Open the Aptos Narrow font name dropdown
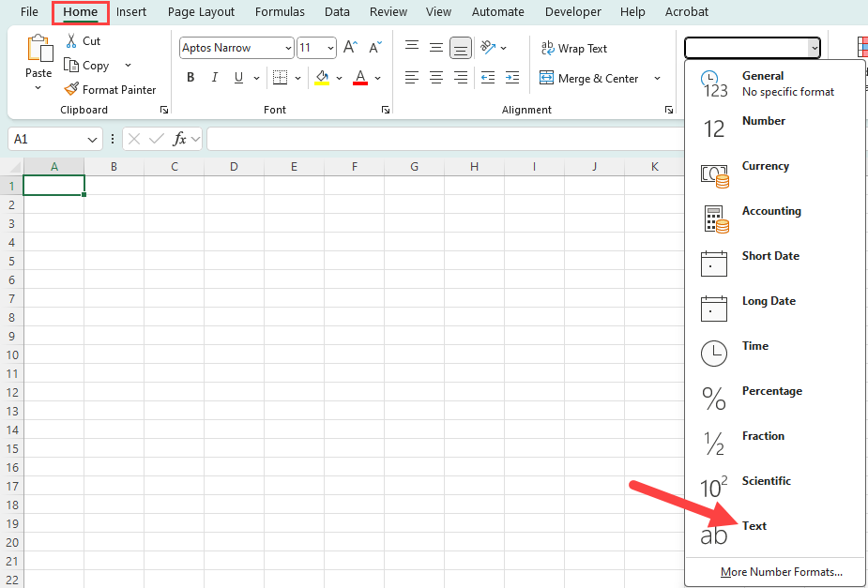Viewport: 868px width, 588px height. 287,47
